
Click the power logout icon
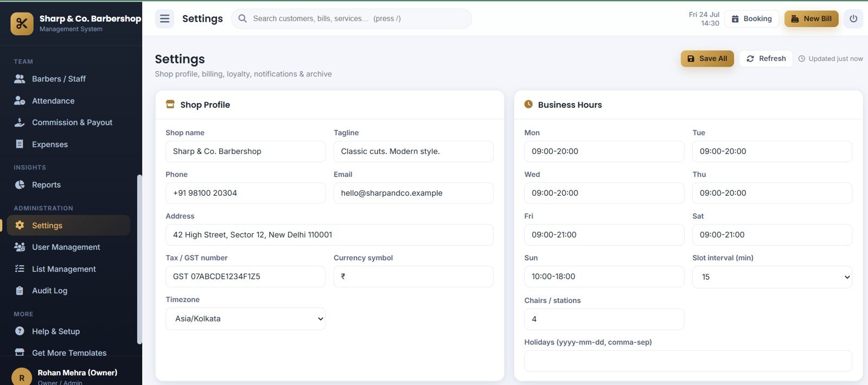tap(853, 18)
